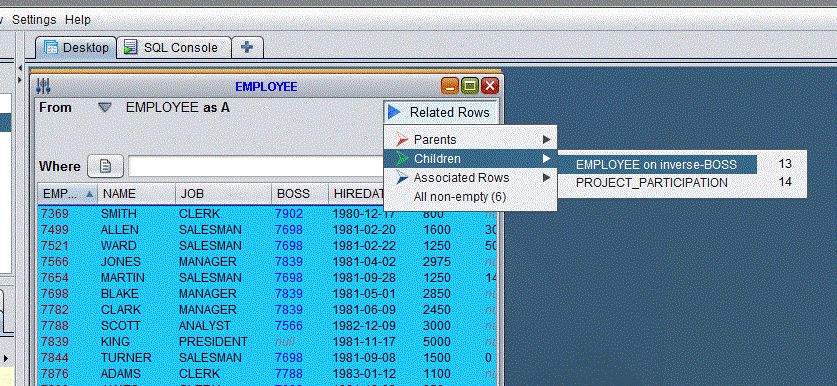Click the sliders icon in EMPLOYEE title bar

(43, 86)
